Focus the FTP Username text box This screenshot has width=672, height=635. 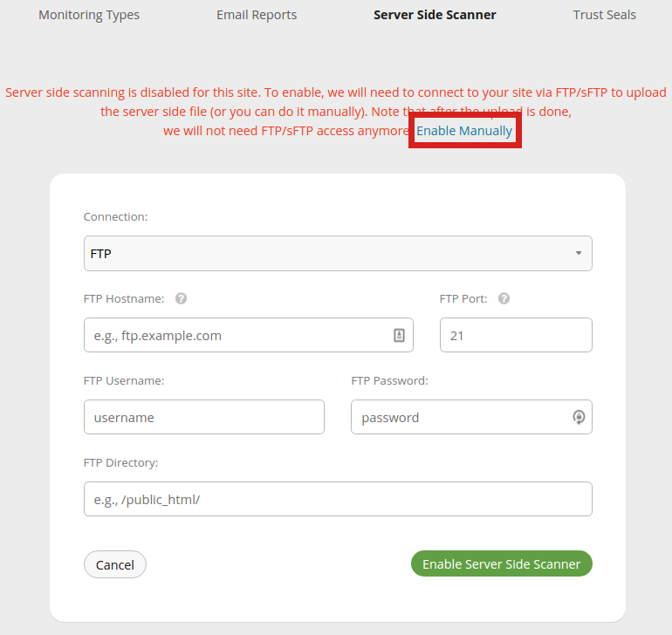coord(203,417)
